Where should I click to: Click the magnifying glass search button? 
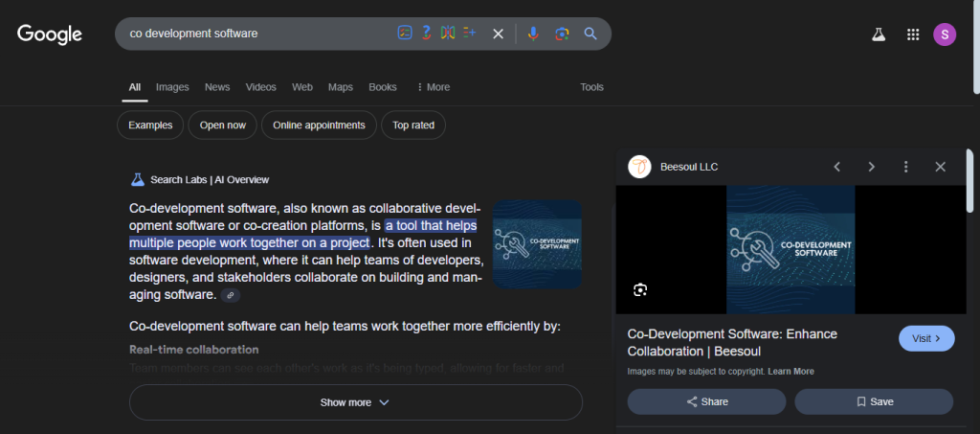(x=590, y=34)
